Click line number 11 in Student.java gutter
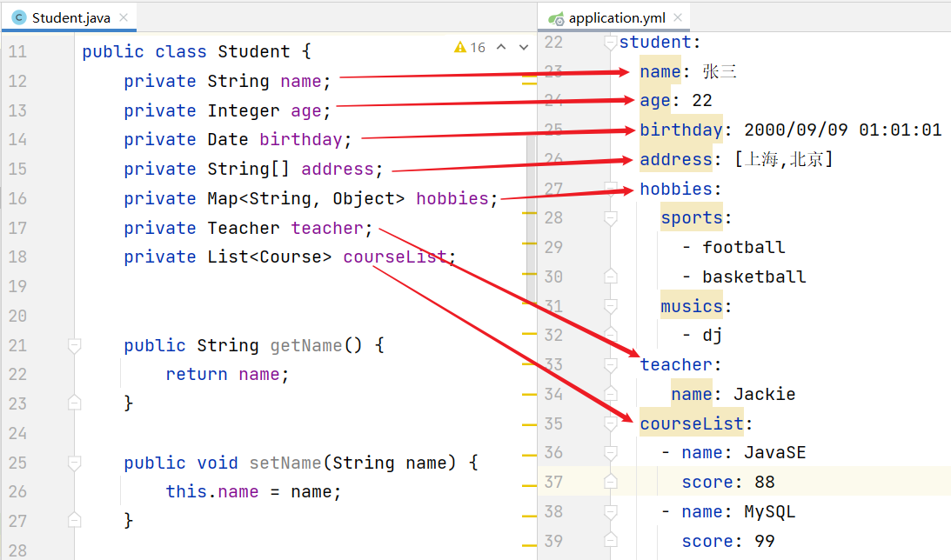The image size is (951, 560). coord(17,51)
